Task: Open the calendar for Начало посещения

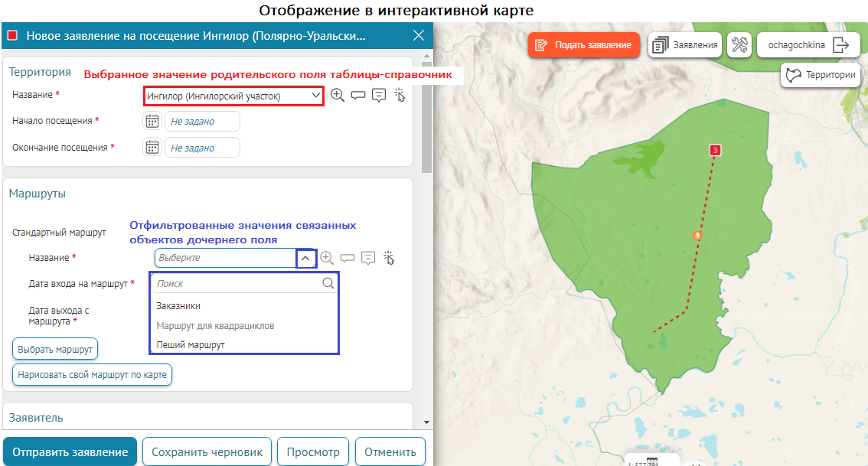Action: coord(152,121)
